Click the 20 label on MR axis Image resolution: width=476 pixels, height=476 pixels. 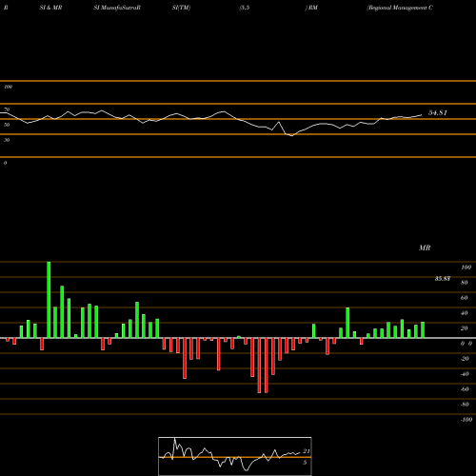coord(465,328)
